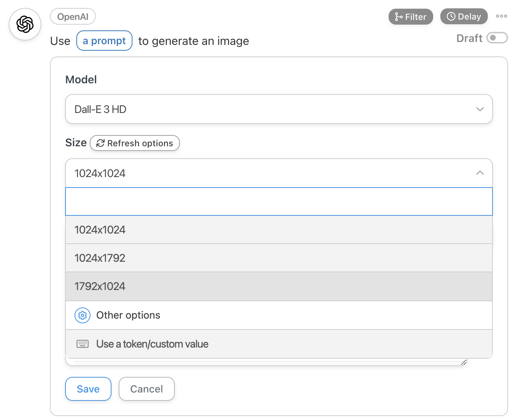Save the action settings
Image resolution: width=516 pixels, height=420 pixels.
[88, 389]
